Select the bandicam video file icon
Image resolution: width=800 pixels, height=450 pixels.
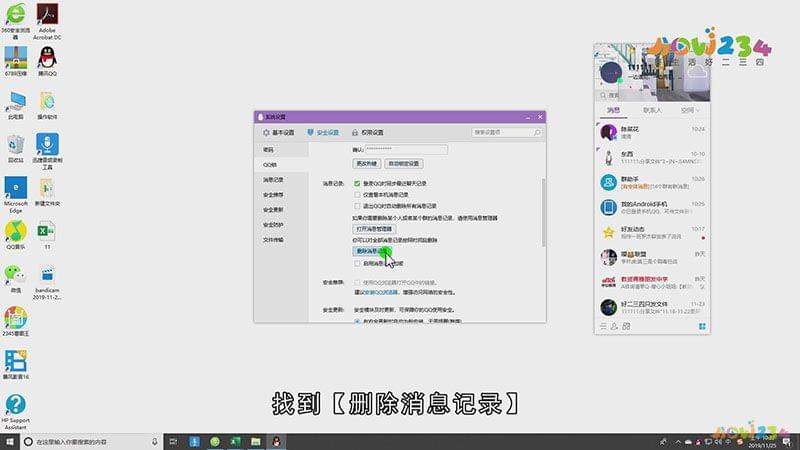(x=47, y=282)
